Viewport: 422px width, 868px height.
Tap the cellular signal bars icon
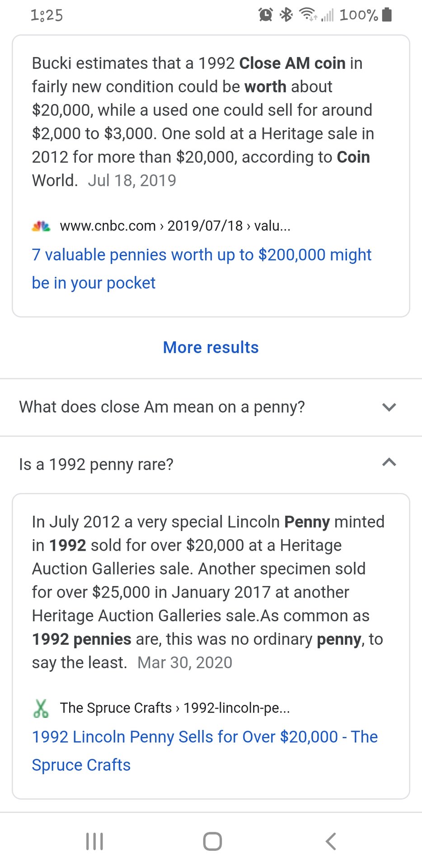click(x=327, y=16)
